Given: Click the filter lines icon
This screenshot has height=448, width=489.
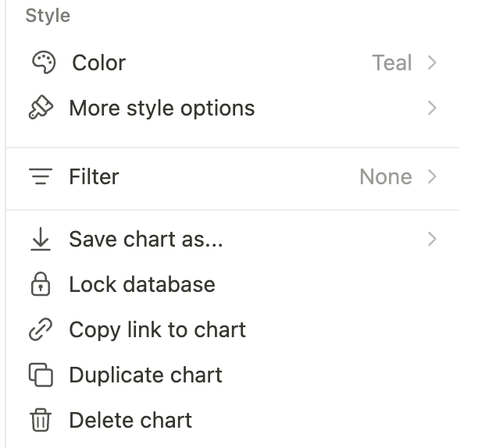Looking at the screenshot, I should point(41,177).
